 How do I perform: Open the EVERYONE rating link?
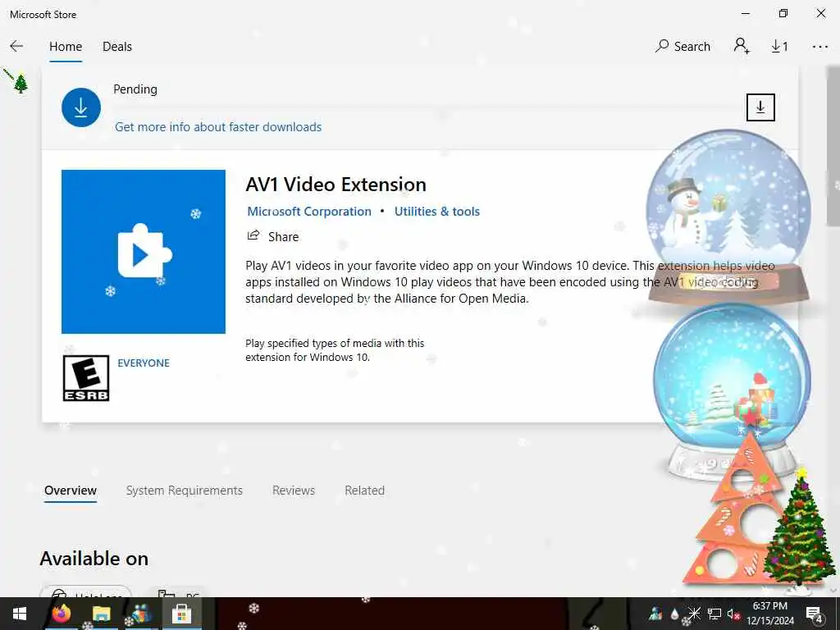144,363
